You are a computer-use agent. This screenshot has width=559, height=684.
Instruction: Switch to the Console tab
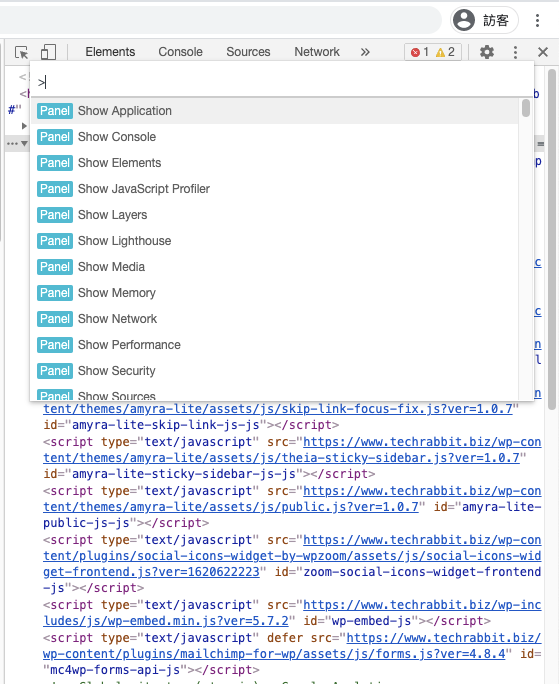(x=180, y=52)
